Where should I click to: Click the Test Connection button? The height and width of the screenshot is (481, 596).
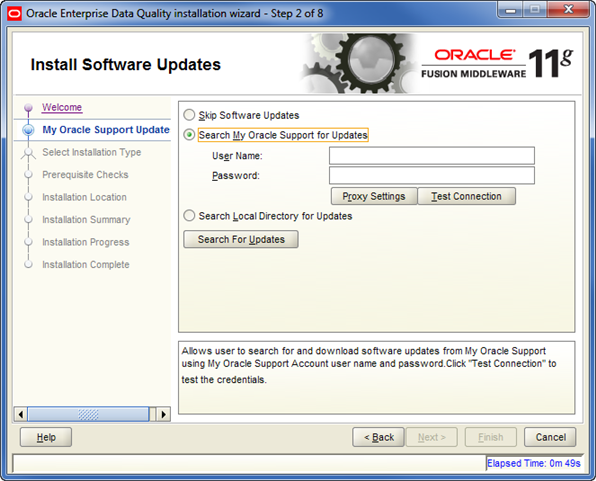466,196
